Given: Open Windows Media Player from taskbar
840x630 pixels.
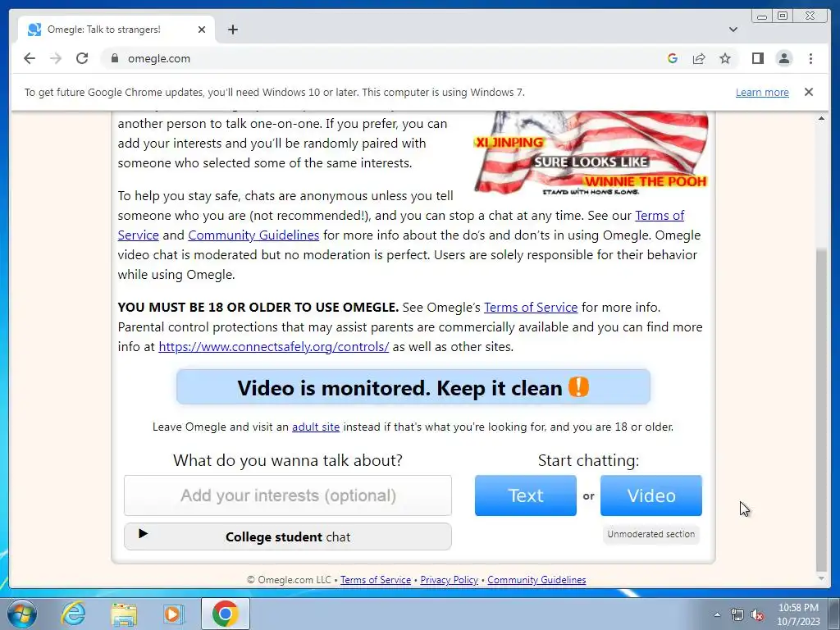Looking at the screenshot, I should 172,614.
